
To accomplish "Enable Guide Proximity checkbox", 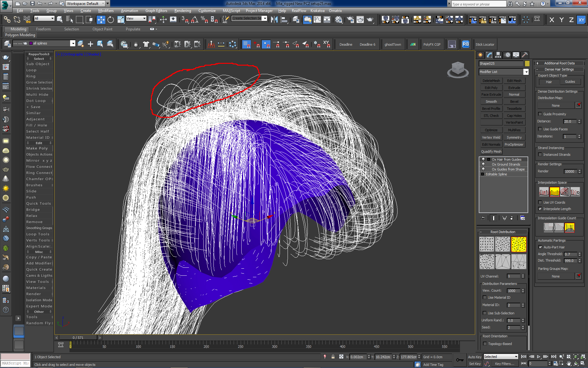I will tap(540, 114).
